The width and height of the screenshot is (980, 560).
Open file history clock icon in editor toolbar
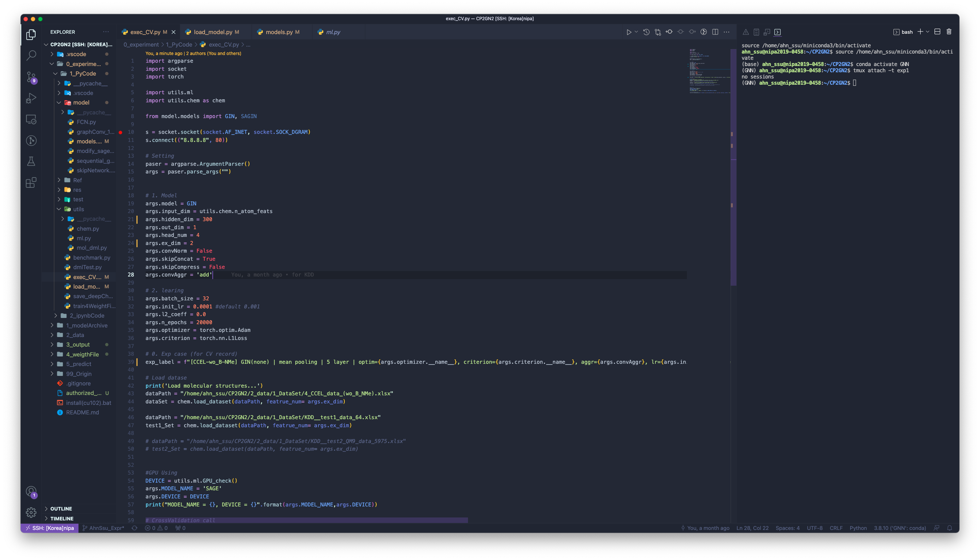click(647, 32)
